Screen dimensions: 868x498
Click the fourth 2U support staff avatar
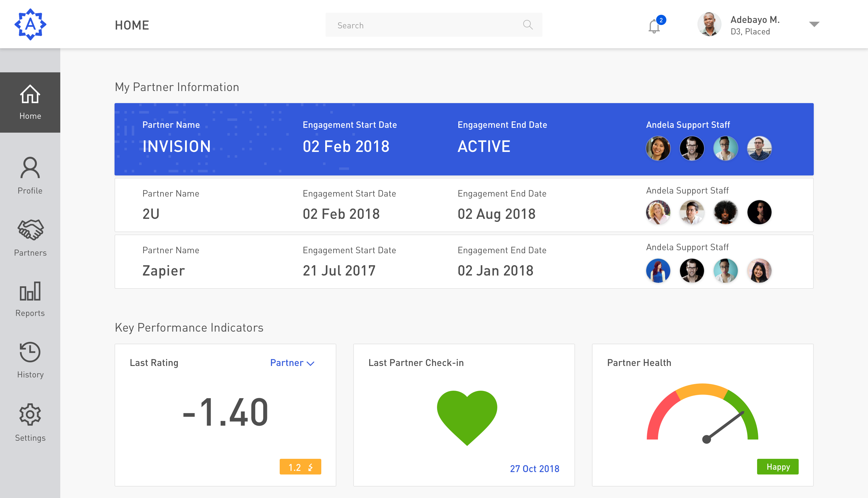[759, 212]
